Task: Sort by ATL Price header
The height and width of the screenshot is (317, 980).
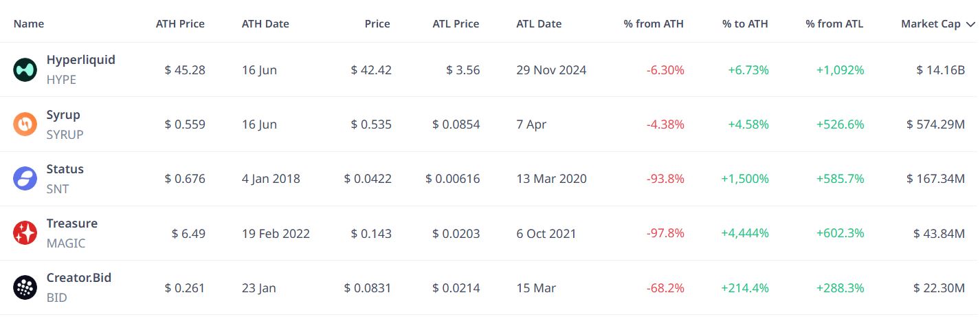Action: tap(456, 24)
